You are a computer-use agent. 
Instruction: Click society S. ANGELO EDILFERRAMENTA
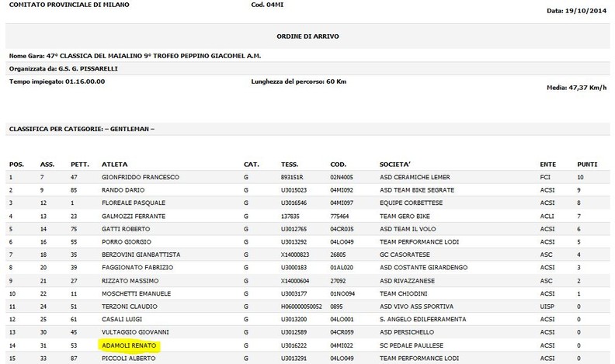click(x=422, y=319)
